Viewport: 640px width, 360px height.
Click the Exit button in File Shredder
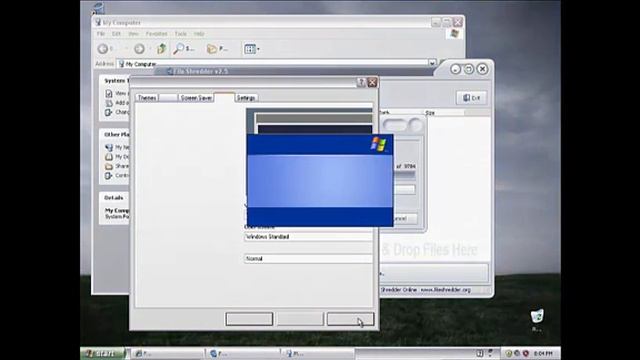[x=471, y=98]
